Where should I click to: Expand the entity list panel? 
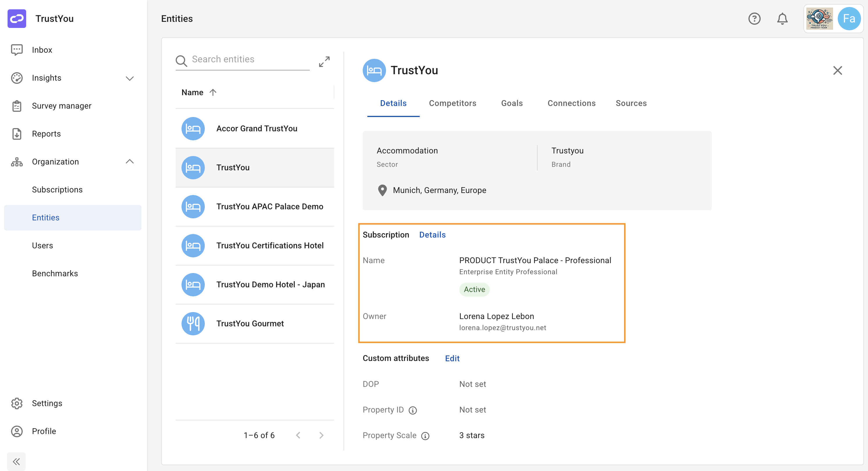point(324,61)
